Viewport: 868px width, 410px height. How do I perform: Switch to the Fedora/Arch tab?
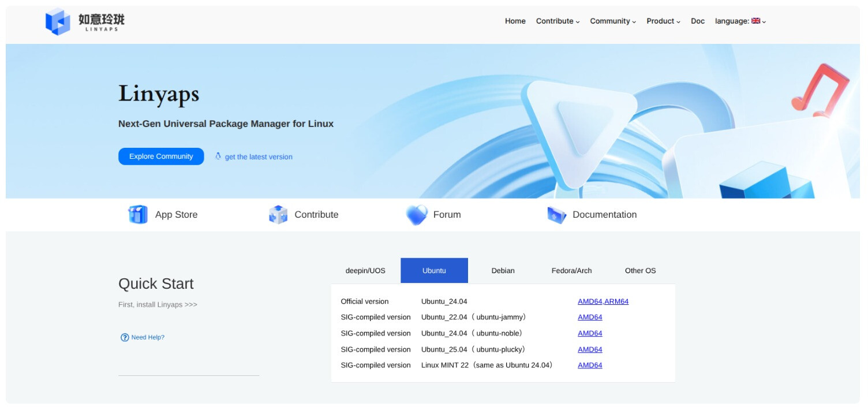coord(571,271)
